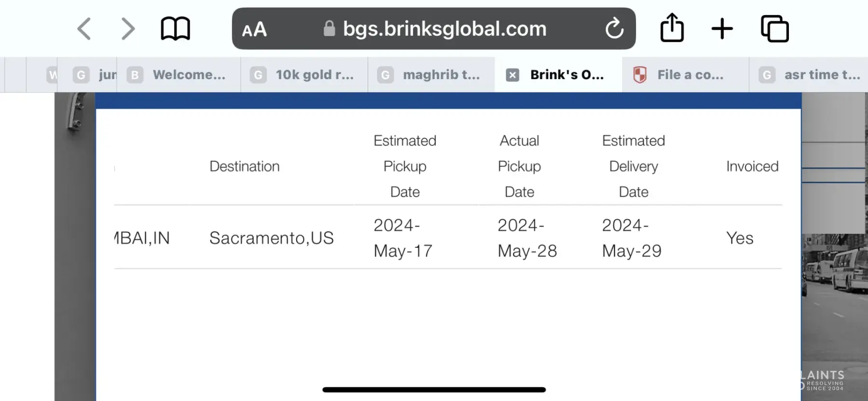Tap the home indicator bar
Image resolution: width=868 pixels, height=401 pixels.
[x=434, y=389]
